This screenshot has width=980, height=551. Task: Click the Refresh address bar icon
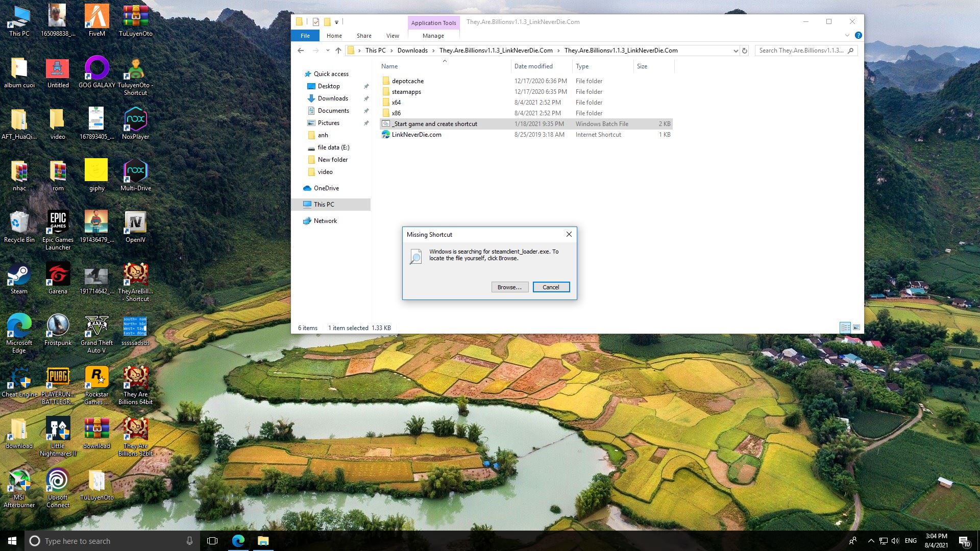pyautogui.click(x=745, y=51)
